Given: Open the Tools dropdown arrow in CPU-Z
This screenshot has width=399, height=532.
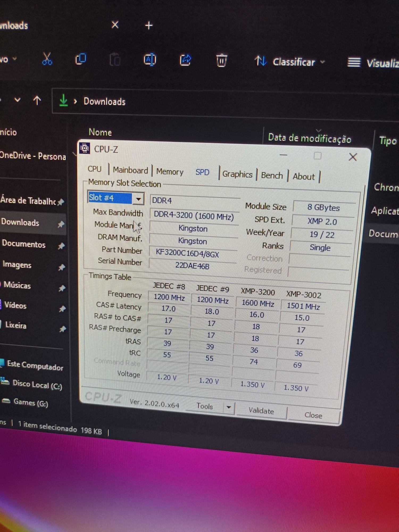Looking at the screenshot, I should pos(228,407).
